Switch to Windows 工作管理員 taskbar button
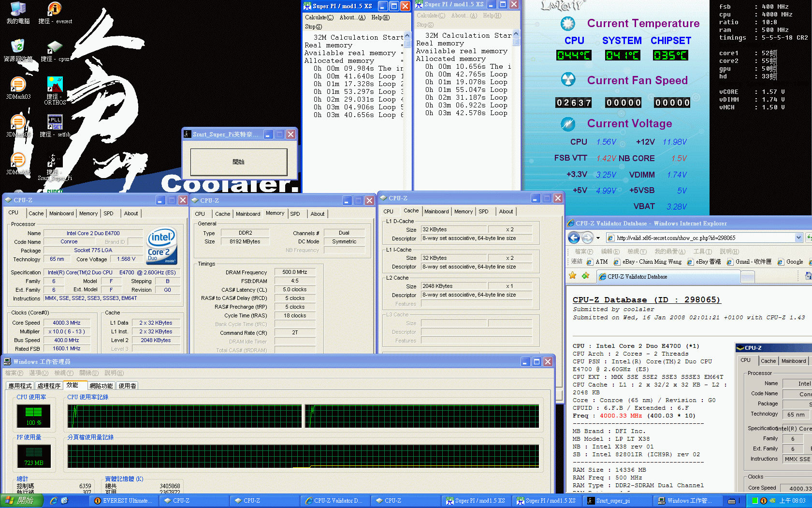 (x=687, y=501)
